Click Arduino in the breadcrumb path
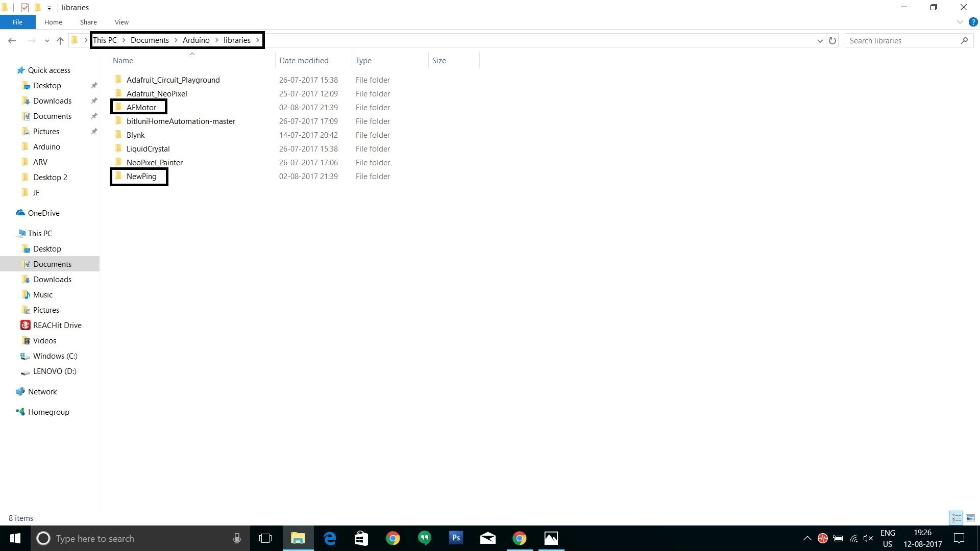 point(196,40)
